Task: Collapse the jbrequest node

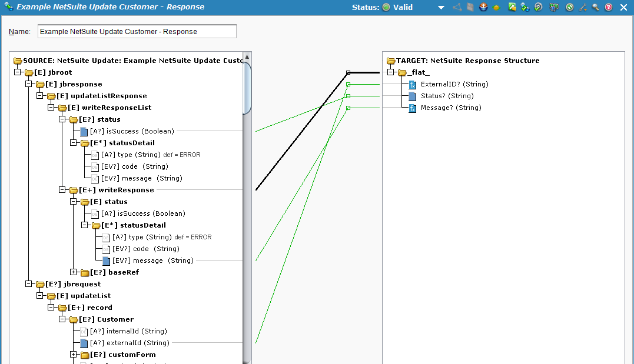Action: [x=28, y=284]
